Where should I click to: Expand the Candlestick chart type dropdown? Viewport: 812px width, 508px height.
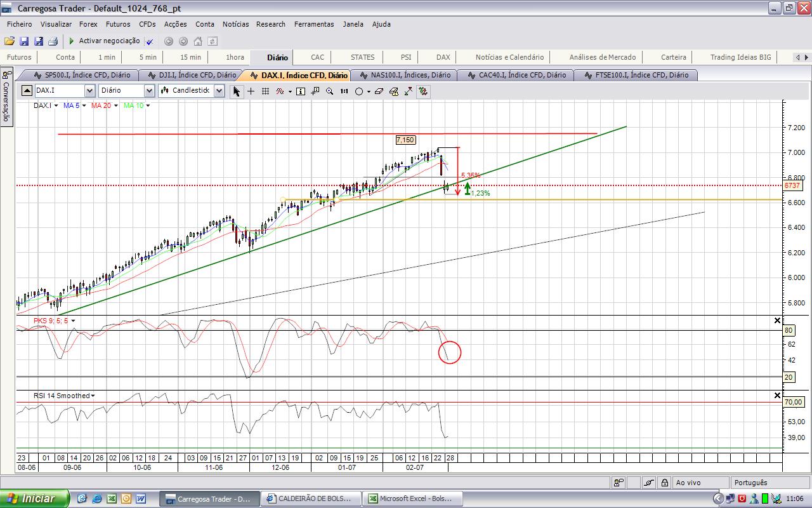click(x=219, y=91)
